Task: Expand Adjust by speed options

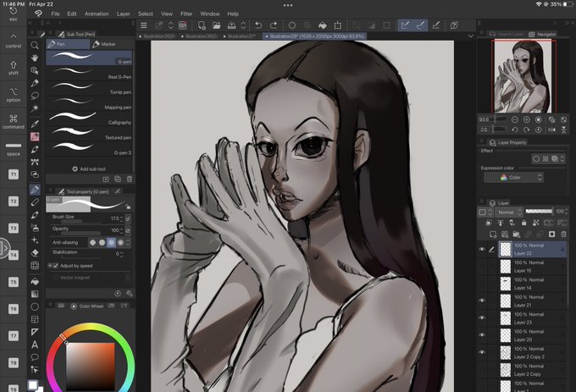Action: [50, 266]
